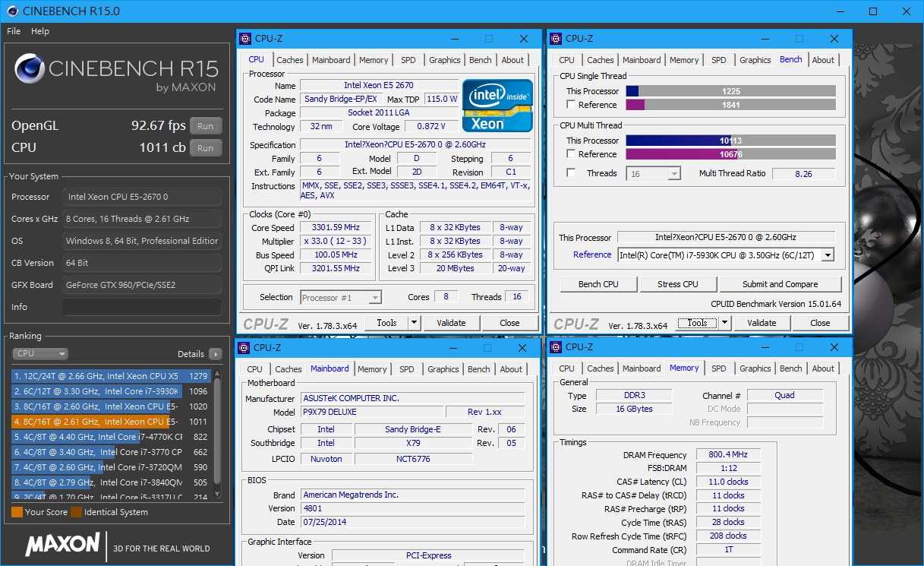The image size is (924, 566).
Task: Open the Help menu in Cinebench
Action: tap(40, 31)
